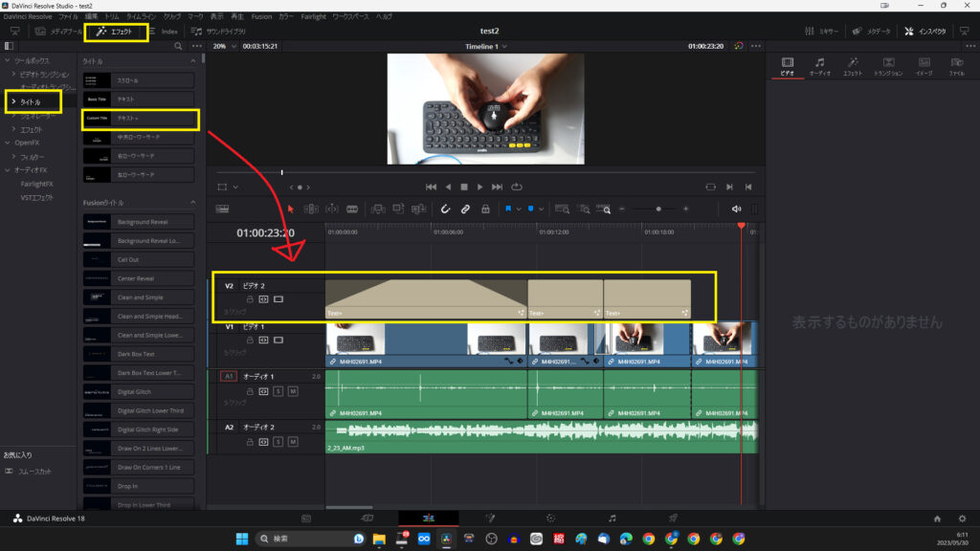Open the Cut page icon at bottom
Screen dimensions: 980x551
click(x=367, y=518)
